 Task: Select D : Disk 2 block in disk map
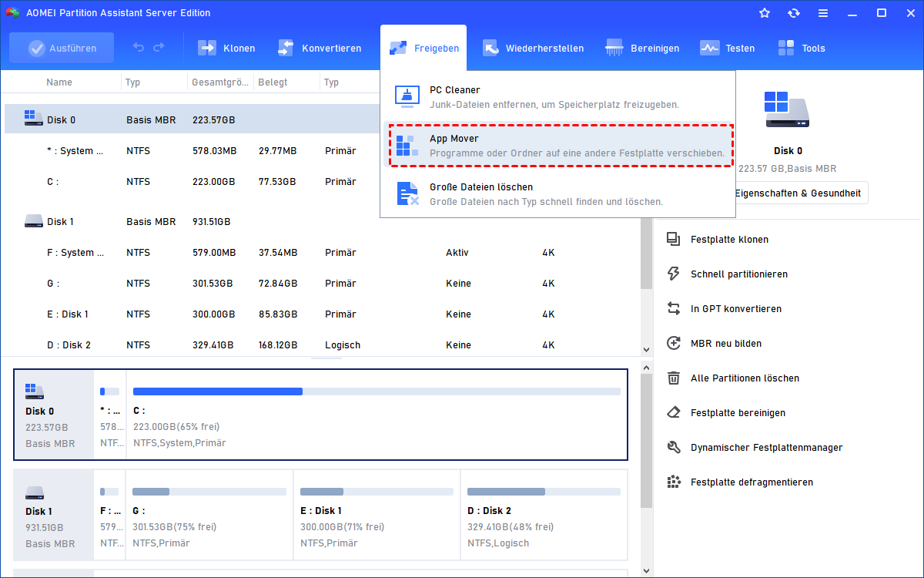(544, 514)
